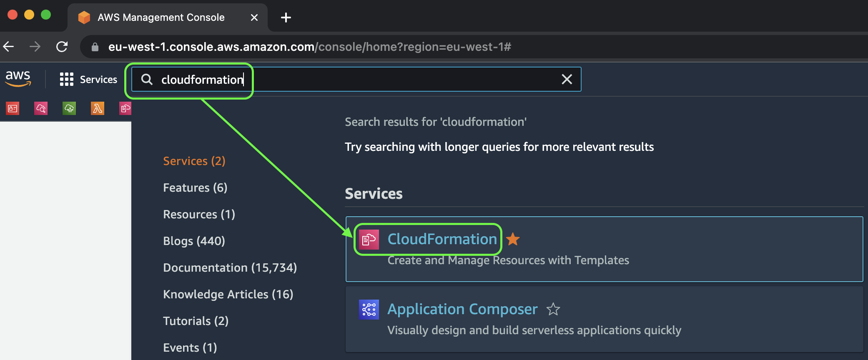Screen dimensions: 868x360
Task: Click 'Visually design and build serverless applications quickly'
Action: (x=534, y=330)
